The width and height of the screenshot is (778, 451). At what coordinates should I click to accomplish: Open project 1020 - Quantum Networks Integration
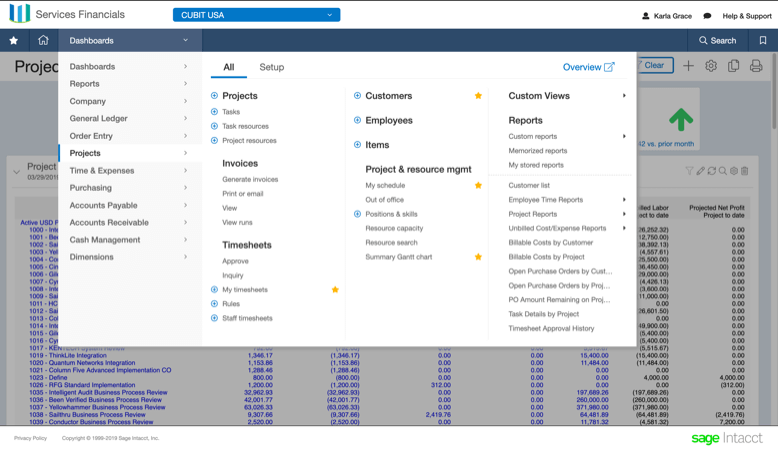point(82,363)
